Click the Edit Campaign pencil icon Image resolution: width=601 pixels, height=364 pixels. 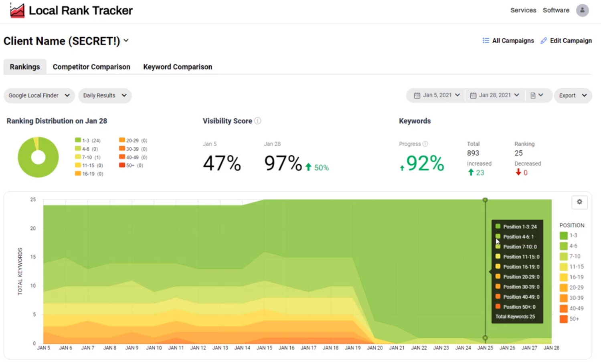click(544, 40)
